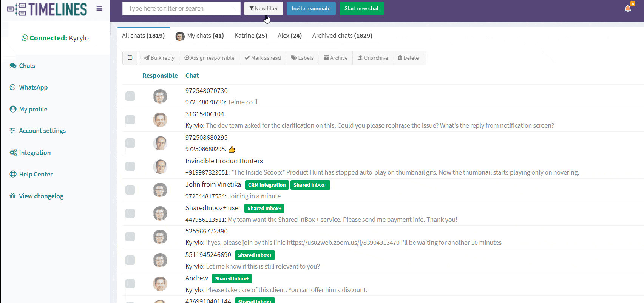Click responsible avatar for Invincible ProductHunters

tap(160, 167)
